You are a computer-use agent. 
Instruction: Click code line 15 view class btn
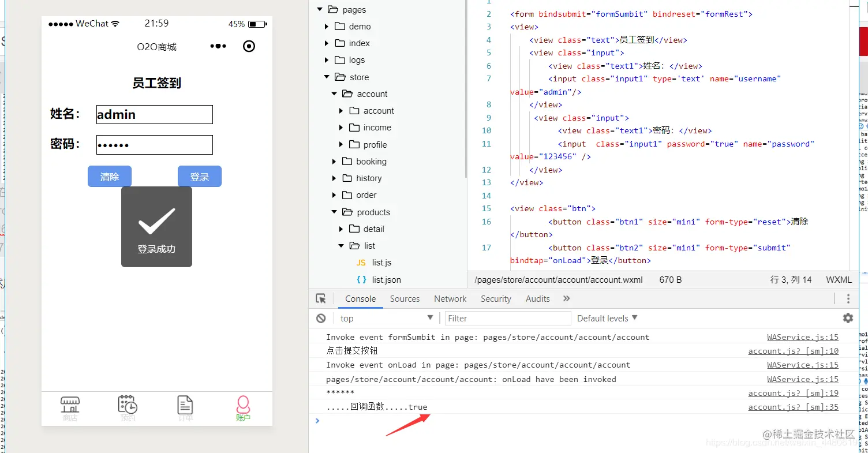553,208
